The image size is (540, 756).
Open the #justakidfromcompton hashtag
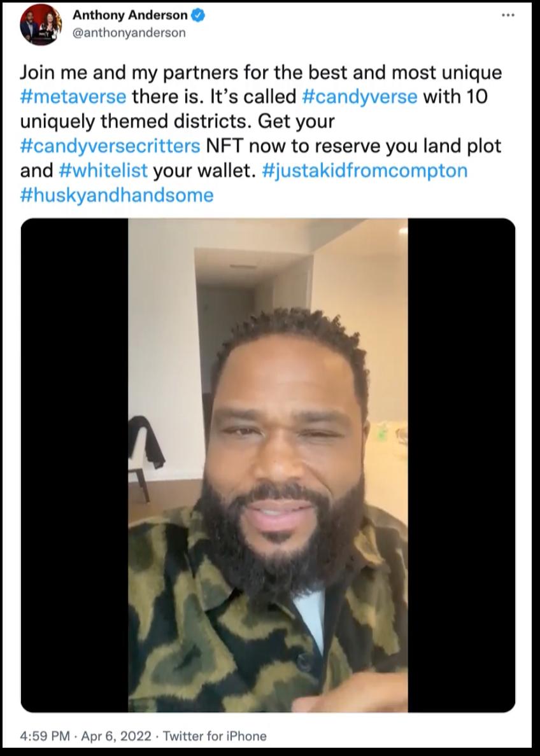click(x=365, y=171)
